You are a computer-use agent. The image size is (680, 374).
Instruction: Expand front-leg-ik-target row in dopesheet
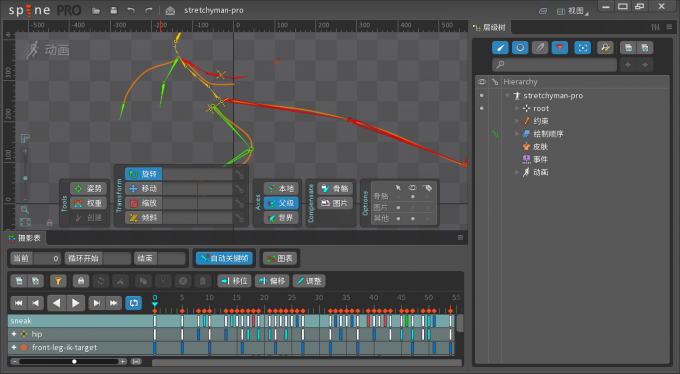tap(14, 348)
